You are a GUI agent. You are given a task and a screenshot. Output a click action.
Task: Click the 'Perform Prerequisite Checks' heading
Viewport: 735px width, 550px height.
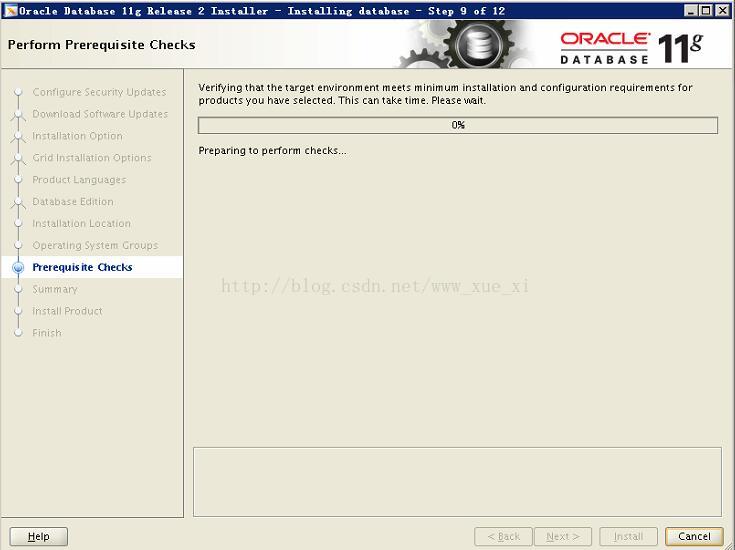(x=102, y=45)
